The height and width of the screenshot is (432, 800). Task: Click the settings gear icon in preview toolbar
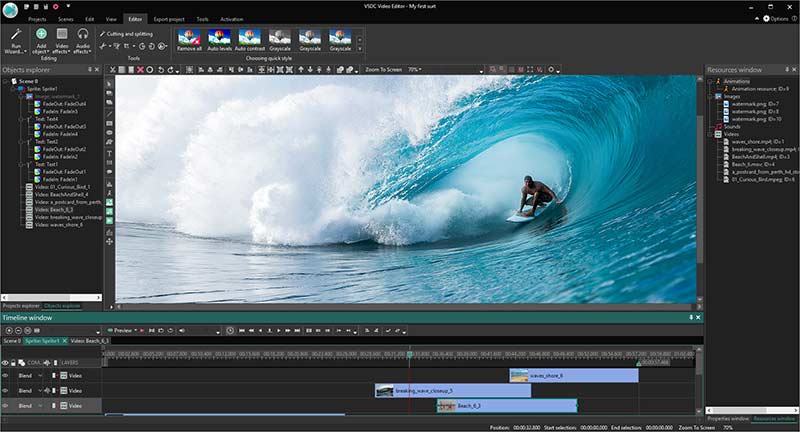[551, 70]
